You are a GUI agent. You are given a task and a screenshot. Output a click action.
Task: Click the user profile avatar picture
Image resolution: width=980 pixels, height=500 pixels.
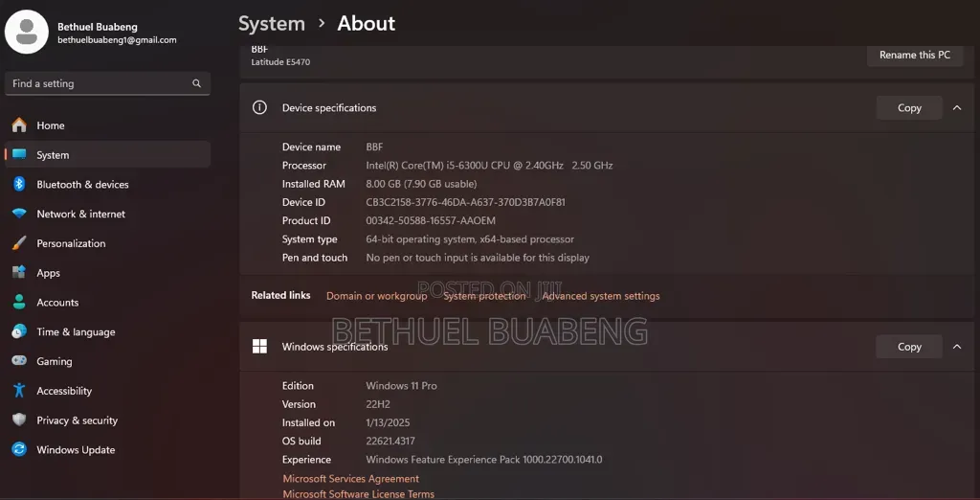point(26,32)
